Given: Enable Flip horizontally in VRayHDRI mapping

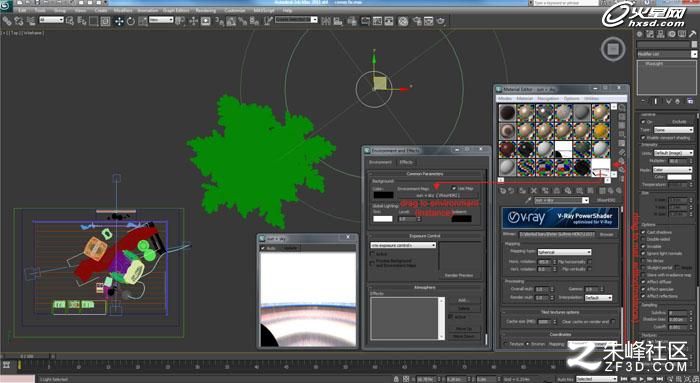Looking at the screenshot, I should tap(589, 262).
